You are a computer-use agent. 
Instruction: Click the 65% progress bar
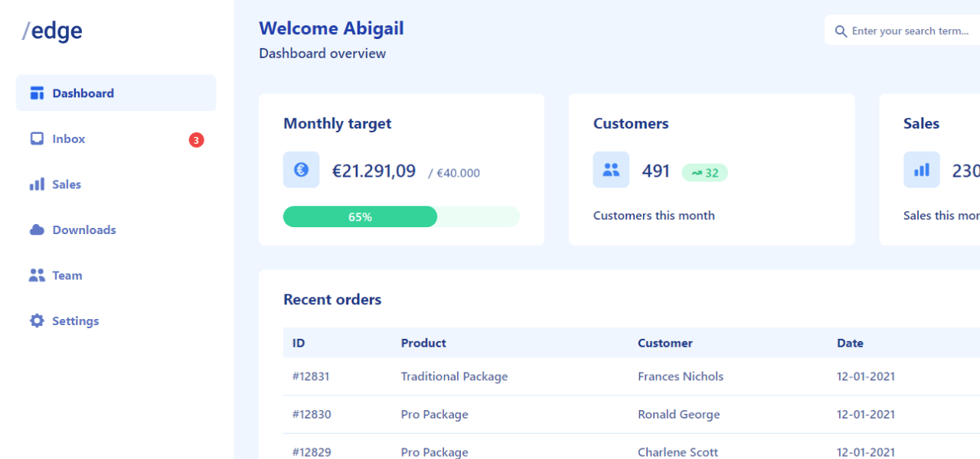pyautogui.click(x=360, y=216)
